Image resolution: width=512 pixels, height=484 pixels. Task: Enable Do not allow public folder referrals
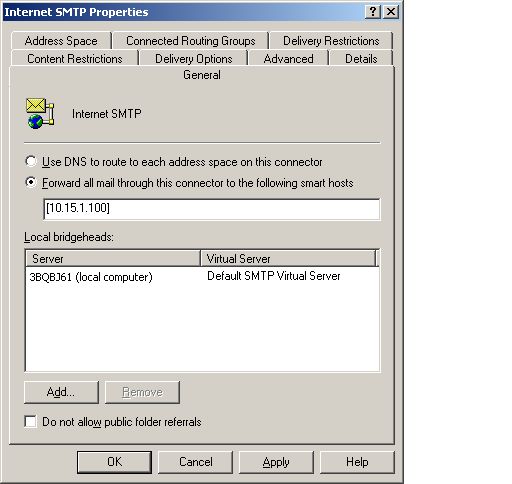click(x=31, y=421)
